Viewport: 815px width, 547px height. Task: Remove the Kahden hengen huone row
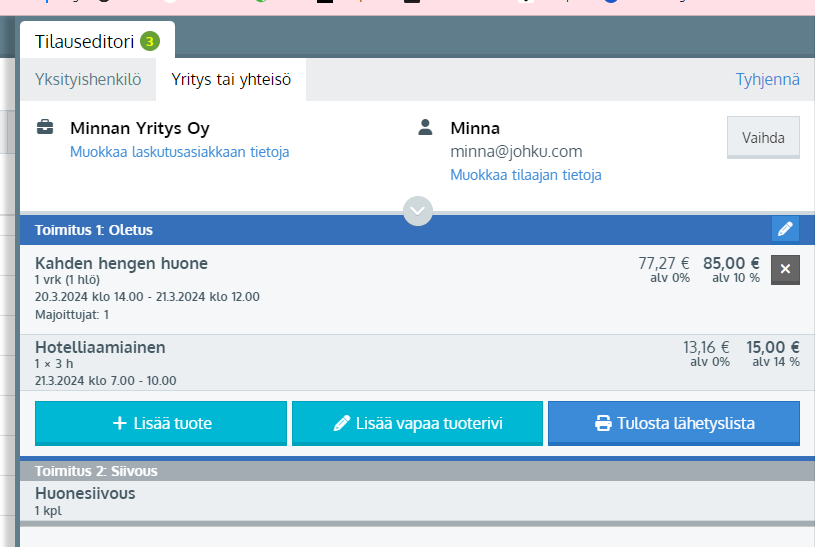point(785,270)
